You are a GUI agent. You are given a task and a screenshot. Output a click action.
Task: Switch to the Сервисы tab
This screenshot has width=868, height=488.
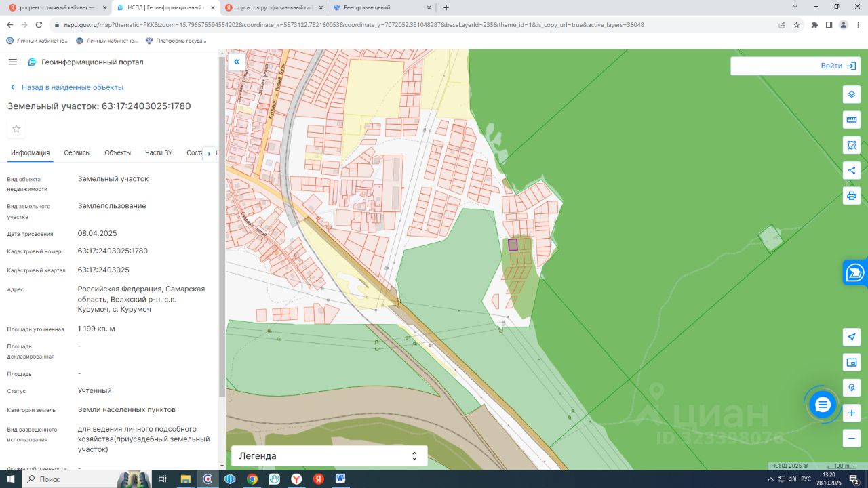pos(77,153)
